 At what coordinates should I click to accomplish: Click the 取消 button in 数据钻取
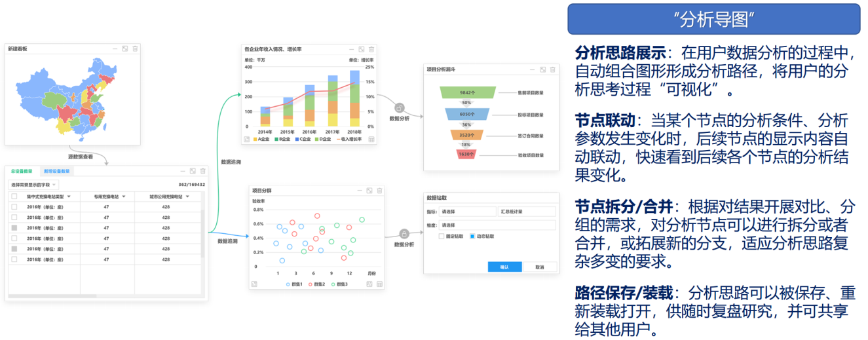[540, 267]
